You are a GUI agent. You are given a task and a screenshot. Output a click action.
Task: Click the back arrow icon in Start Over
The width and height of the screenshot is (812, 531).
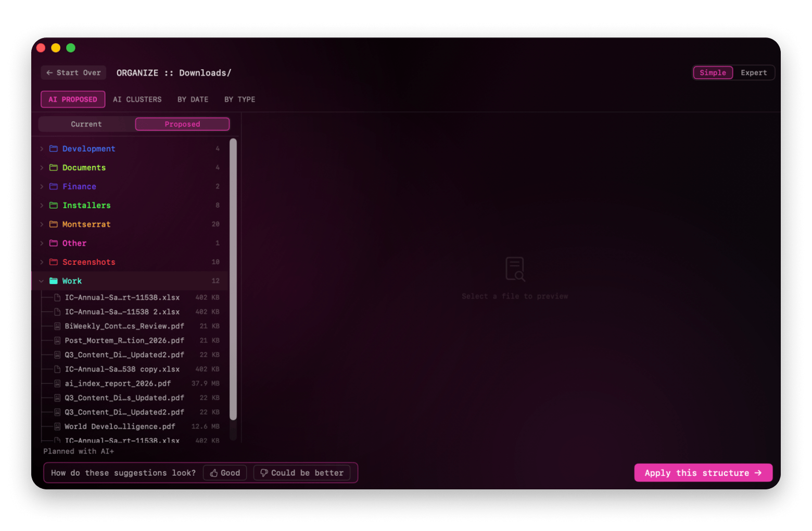click(49, 73)
